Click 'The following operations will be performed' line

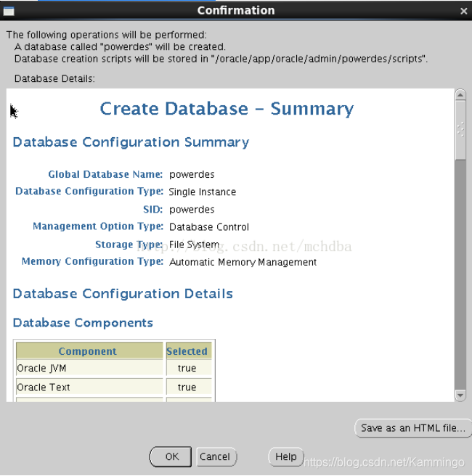(107, 35)
